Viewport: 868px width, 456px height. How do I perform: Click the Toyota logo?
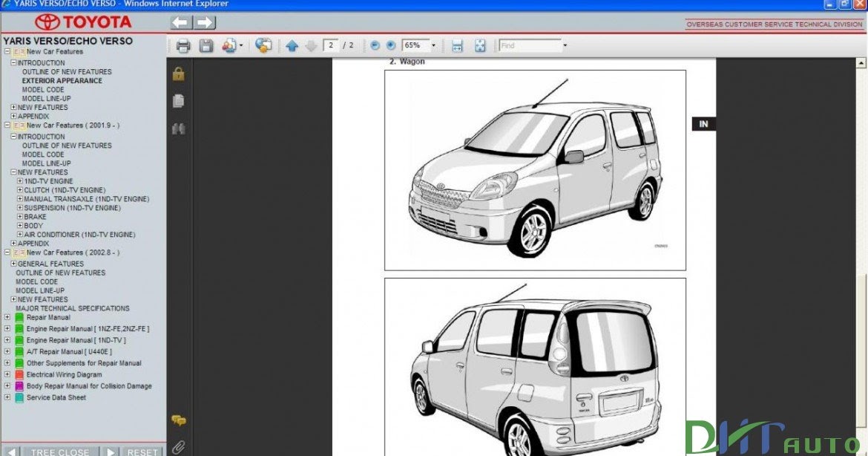83,22
